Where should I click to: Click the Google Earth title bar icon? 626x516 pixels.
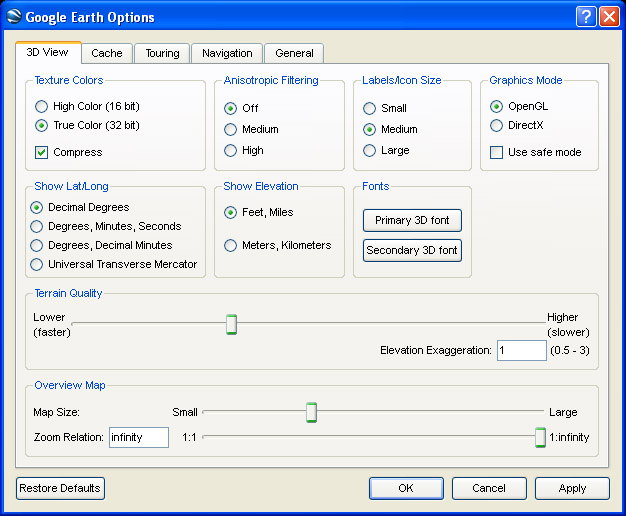coord(13,17)
